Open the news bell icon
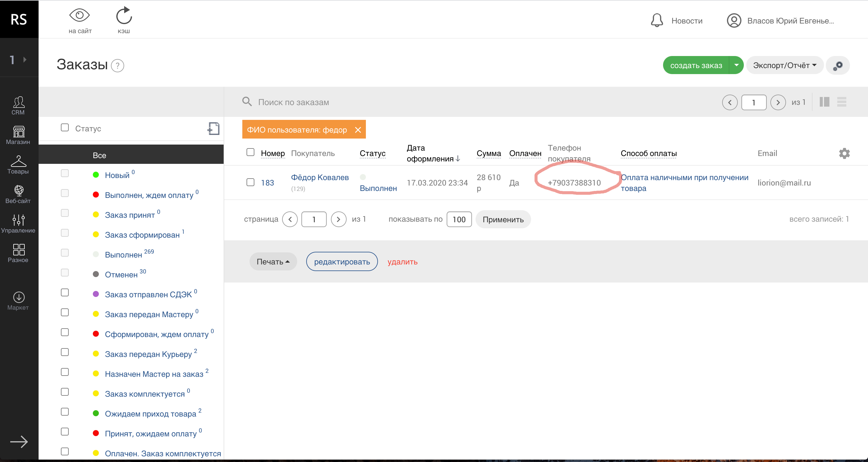Screen dimensions: 868x462 click(x=656, y=20)
